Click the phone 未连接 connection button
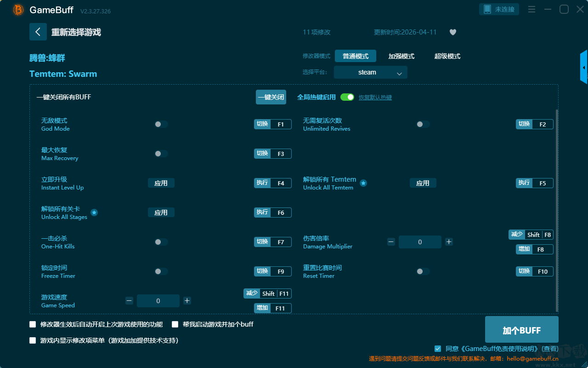 coord(499,9)
